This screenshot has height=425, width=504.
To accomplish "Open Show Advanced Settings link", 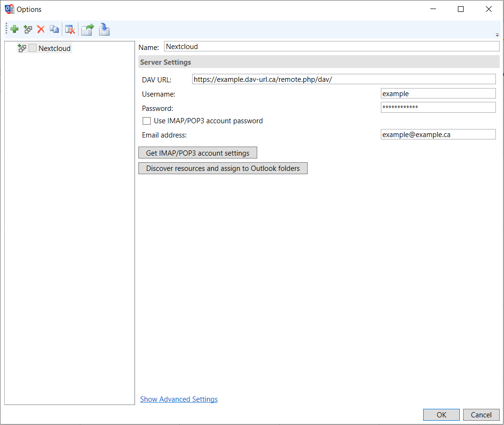I will [179, 399].
